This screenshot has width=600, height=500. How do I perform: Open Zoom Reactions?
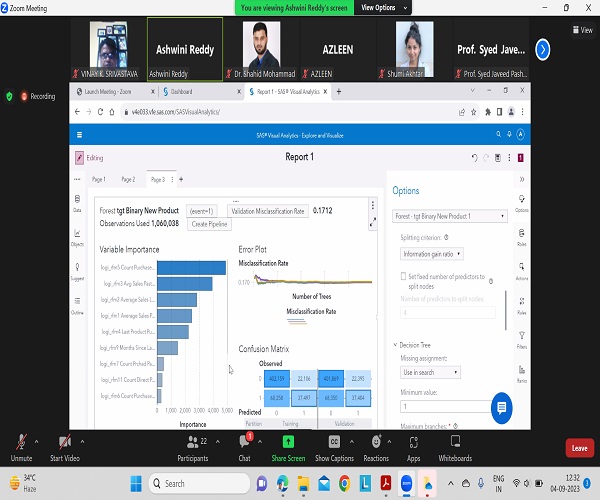(x=376, y=448)
